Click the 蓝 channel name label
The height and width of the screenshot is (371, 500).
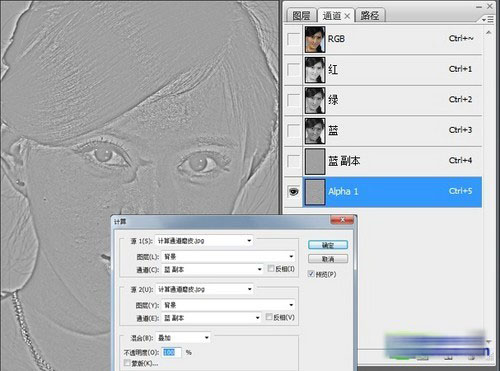[333, 130]
